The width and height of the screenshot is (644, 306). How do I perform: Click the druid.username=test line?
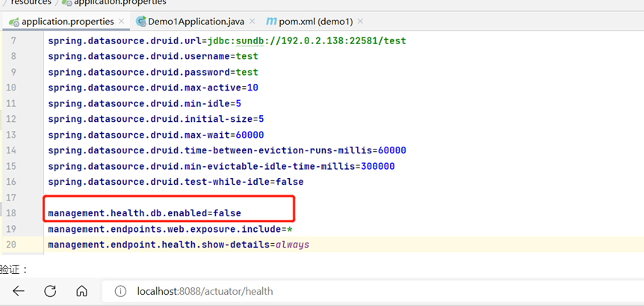153,56
